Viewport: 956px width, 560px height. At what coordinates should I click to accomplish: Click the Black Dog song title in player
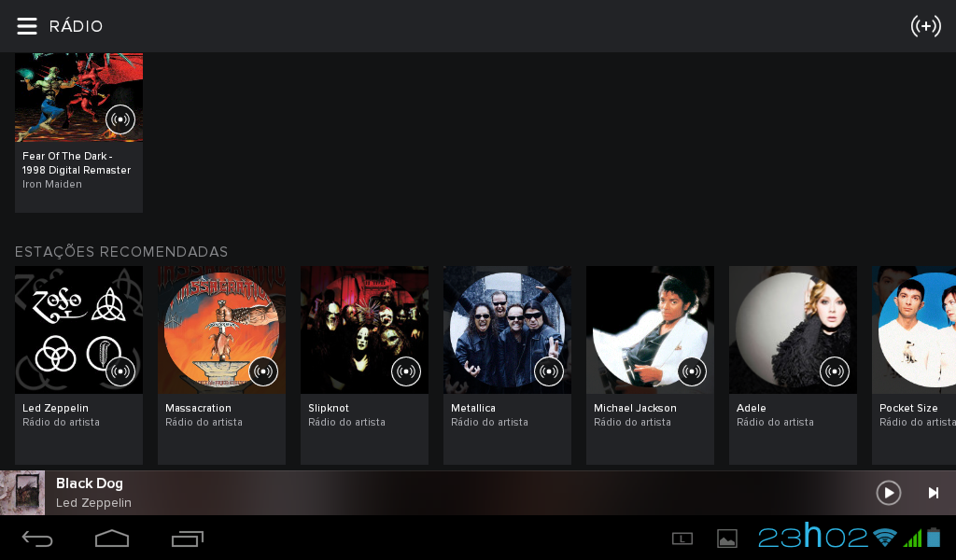click(x=90, y=483)
